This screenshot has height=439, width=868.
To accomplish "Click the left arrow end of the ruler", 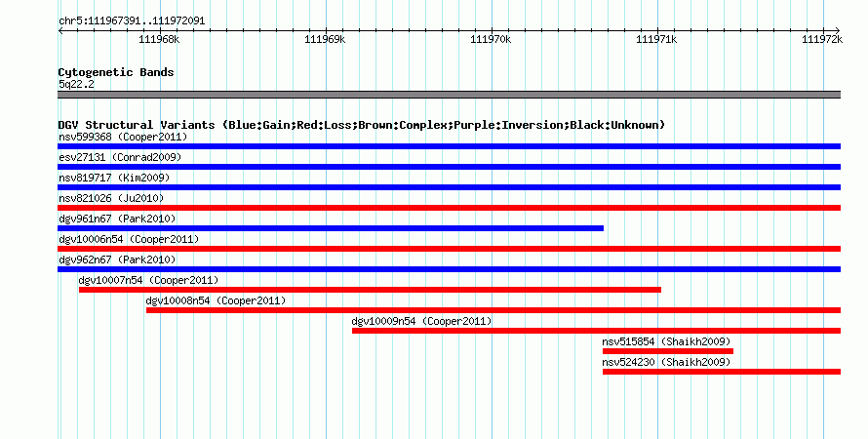I will point(60,31).
